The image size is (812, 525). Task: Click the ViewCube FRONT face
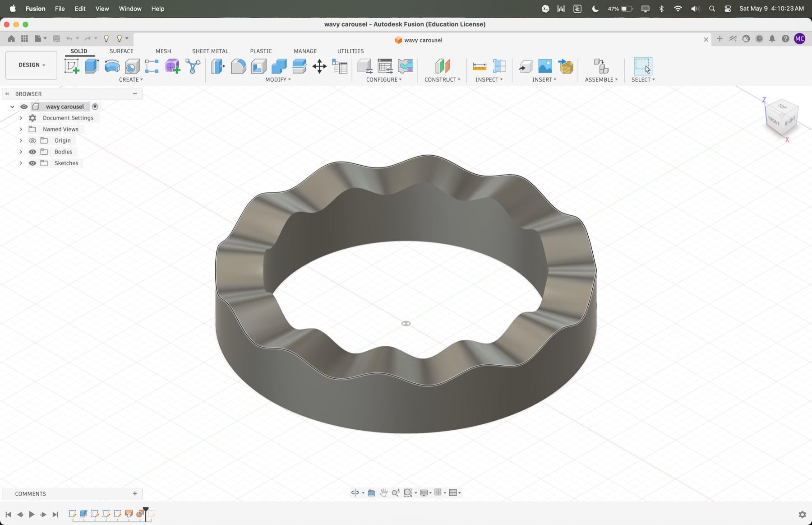click(x=774, y=121)
